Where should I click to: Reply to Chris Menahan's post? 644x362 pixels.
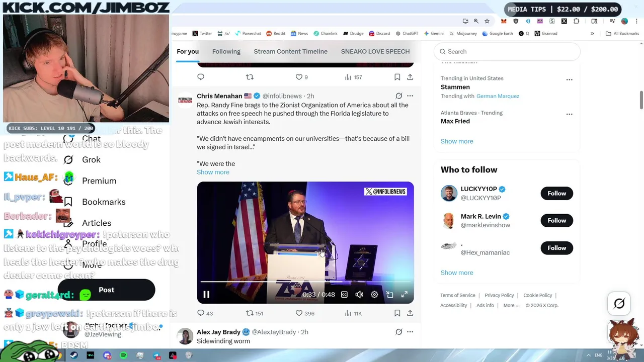(201, 313)
